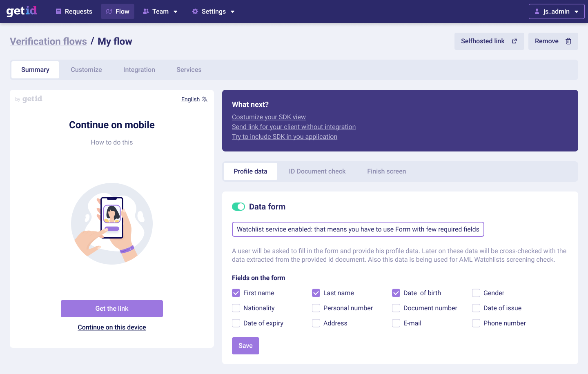Disable the Data form toggle
The image size is (588, 374).
[x=238, y=207]
